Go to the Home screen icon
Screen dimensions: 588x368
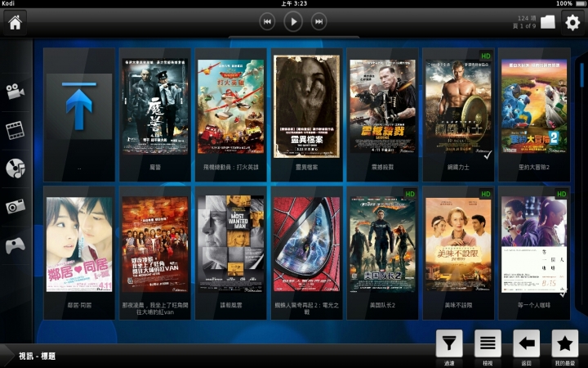pos(15,23)
